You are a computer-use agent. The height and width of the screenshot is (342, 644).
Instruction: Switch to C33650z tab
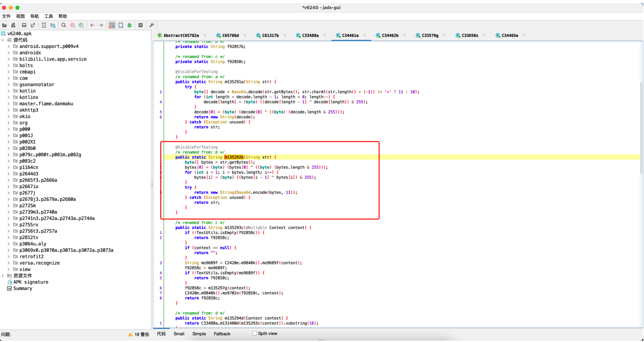470,35
